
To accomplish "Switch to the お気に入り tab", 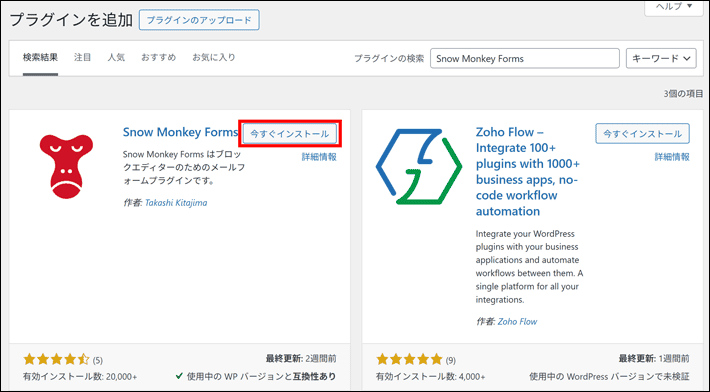I will (x=214, y=57).
